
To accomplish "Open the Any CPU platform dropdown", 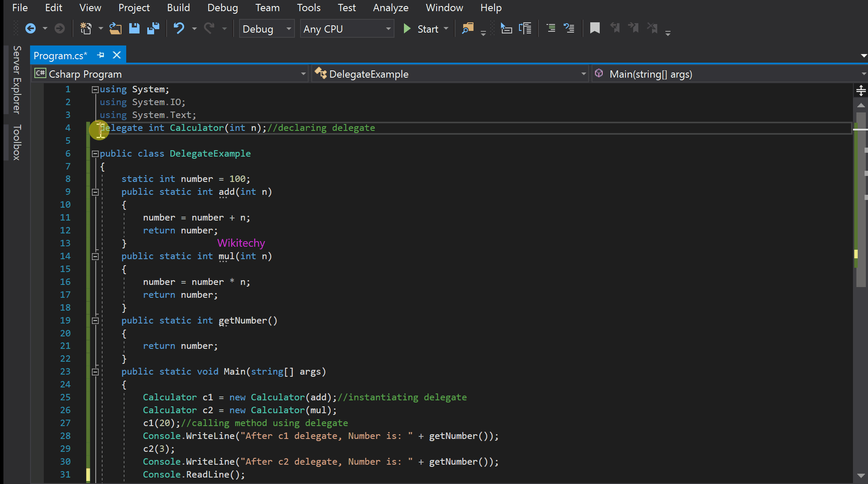I will [347, 29].
